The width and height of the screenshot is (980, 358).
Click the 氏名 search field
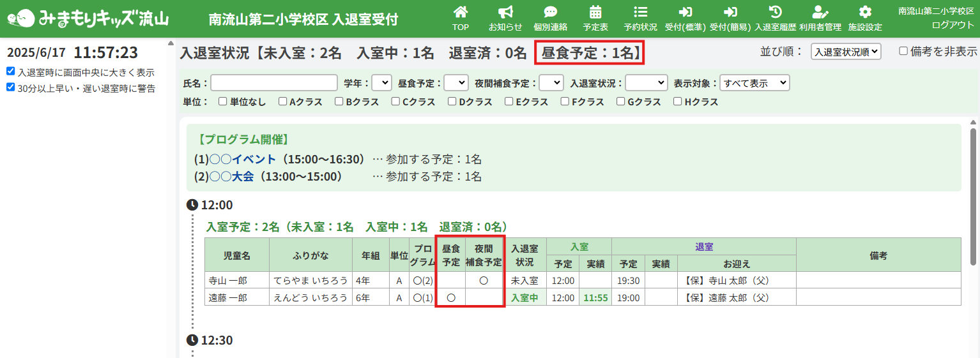[274, 83]
